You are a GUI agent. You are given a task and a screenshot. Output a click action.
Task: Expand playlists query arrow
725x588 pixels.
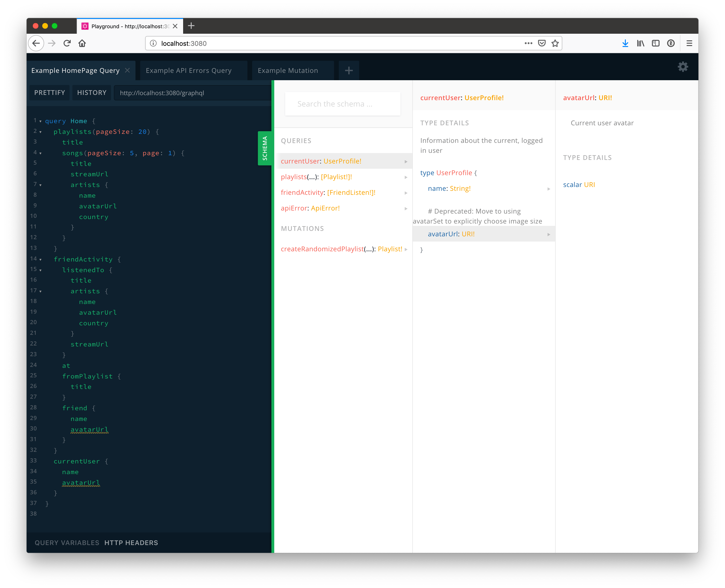[406, 177]
